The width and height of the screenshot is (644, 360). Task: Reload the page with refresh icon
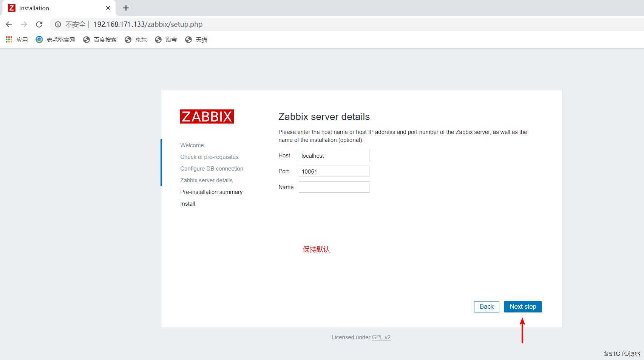pyautogui.click(x=39, y=24)
